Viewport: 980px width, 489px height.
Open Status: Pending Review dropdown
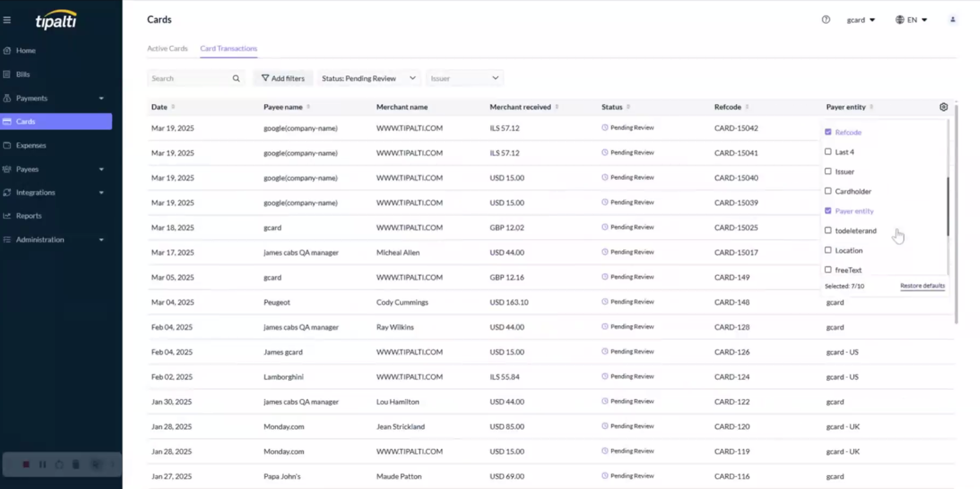pyautogui.click(x=368, y=78)
